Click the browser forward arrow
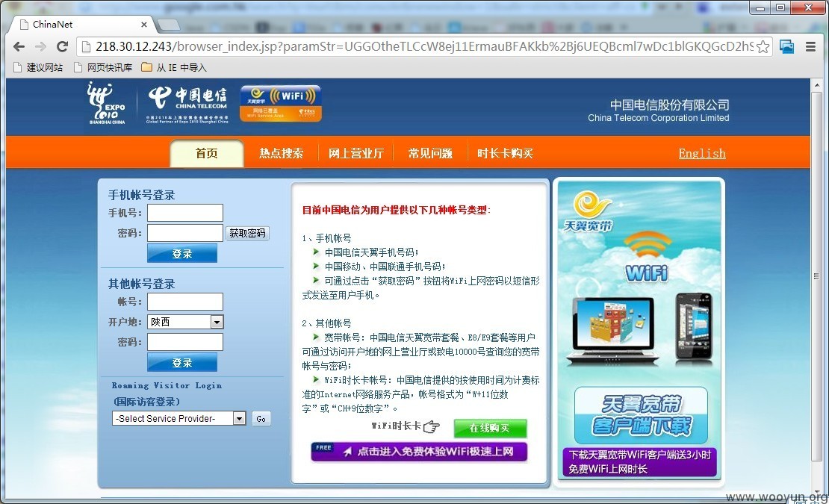 tap(40, 46)
